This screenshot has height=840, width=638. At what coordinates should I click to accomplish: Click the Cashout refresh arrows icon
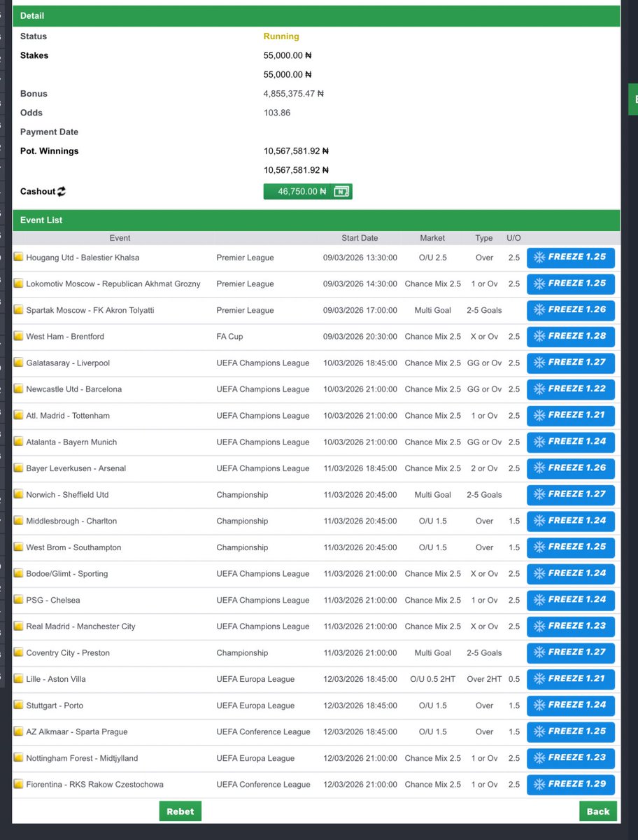pyautogui.click(x=62, y=191)
